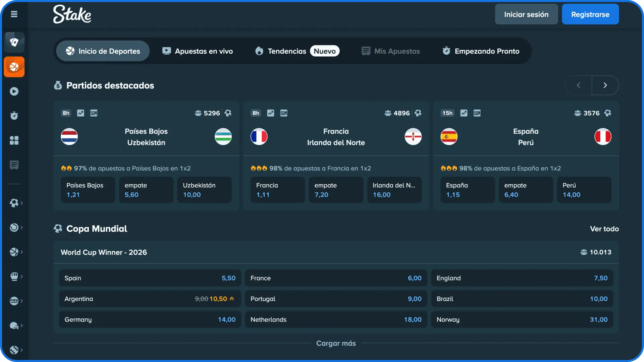Click SGM icon on España match

pos(477,113)
